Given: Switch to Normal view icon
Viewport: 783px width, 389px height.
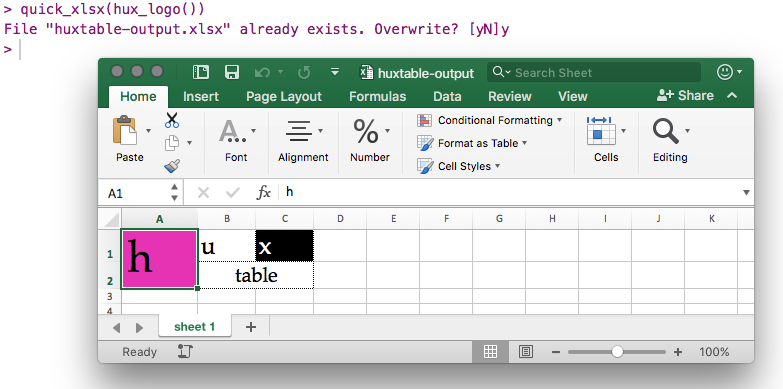Looking at the screenshot, I should (x=490, y=352).
